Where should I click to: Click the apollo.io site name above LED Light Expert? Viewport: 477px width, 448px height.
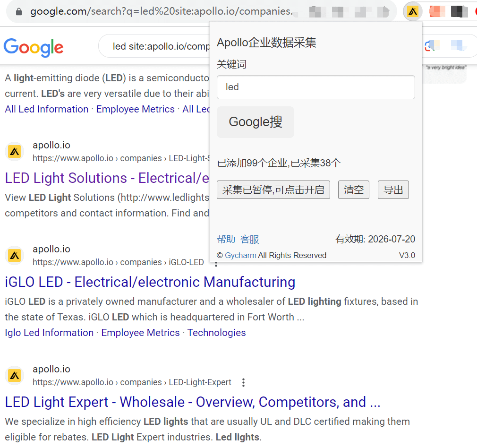click(51, 369)
